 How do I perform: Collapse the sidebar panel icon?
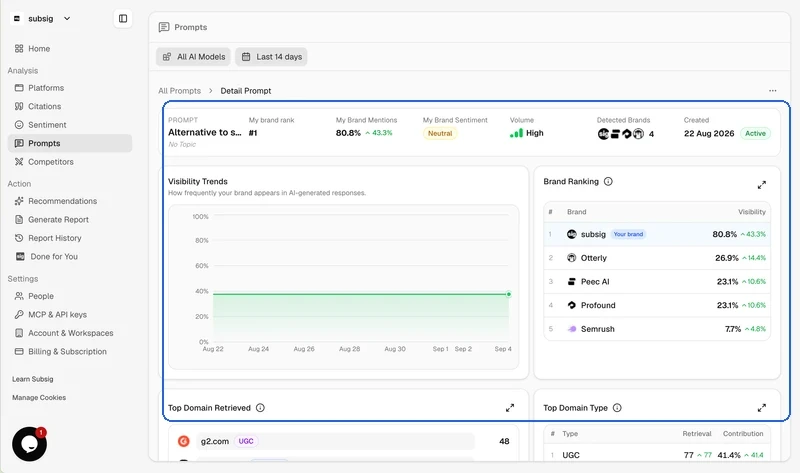point(123,18)
